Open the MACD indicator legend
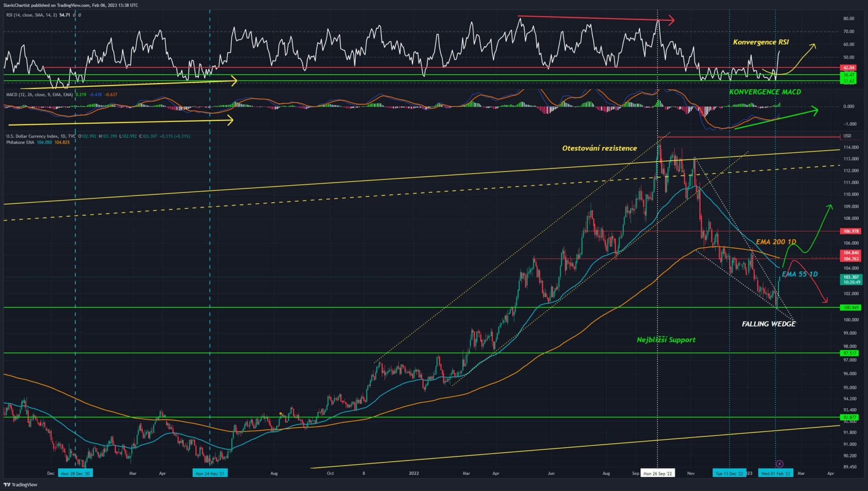This screenshot has height=491, width=868. click(39, 94)
